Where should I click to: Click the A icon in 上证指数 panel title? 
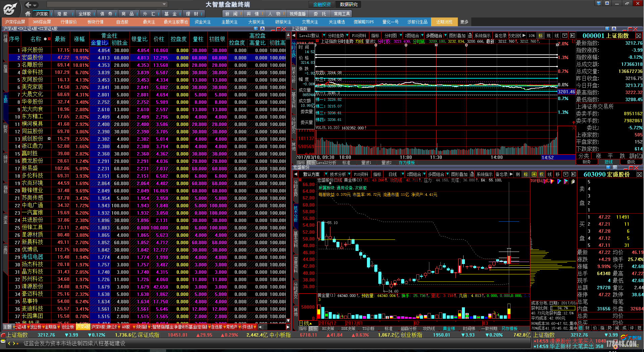point(614,29)
